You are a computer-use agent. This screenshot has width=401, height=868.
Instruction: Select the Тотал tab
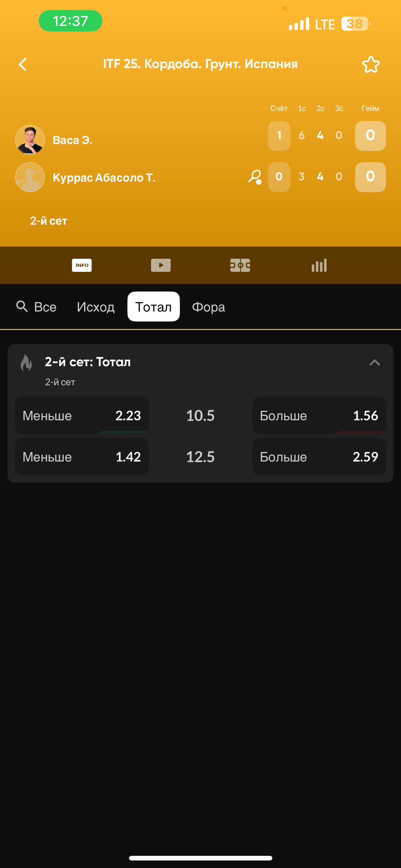[154, 307]
